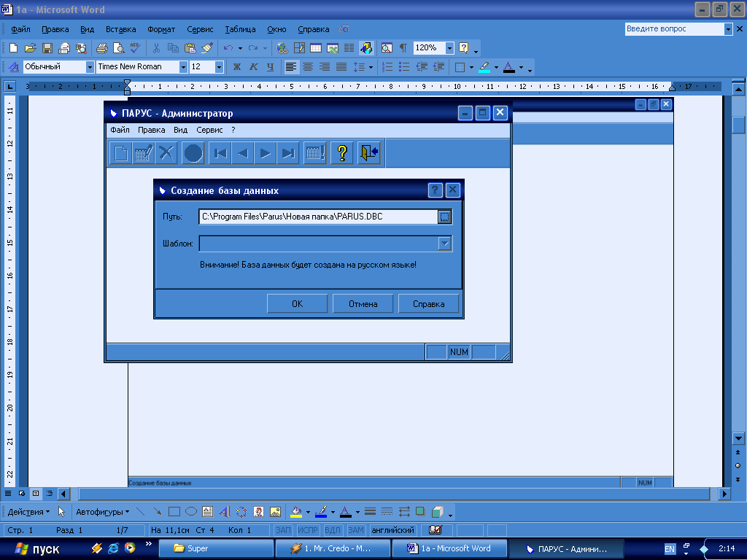Run spelling check icon in Word toolbar
The width and height of the screenshot is (747, 560).
pos(135,47)
